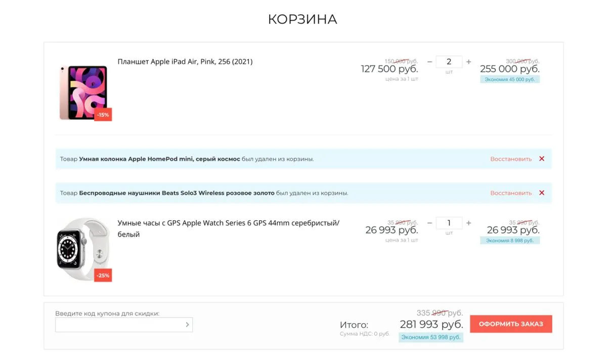Viewport: 607px width, 364px height.
Task: Decrease Apple Watch quantity with minus icon
Action: pos(429,223)
